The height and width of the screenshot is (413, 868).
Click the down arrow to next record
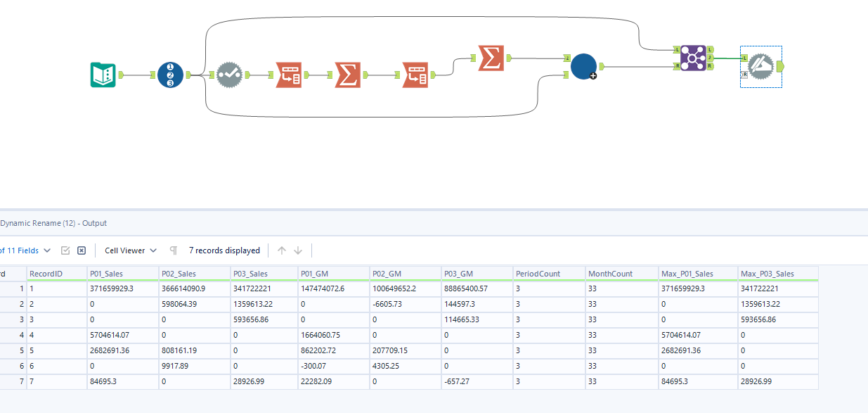coord(298,250)
